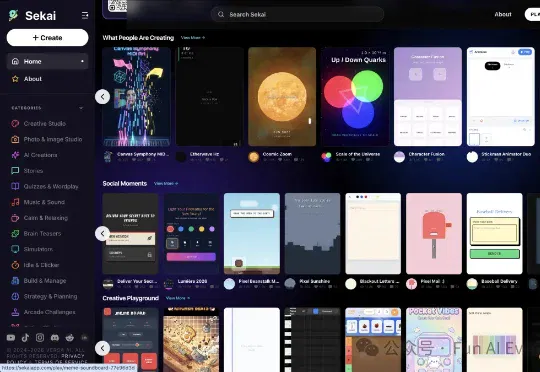Click the Deliver Your Secret title text
This screenshot has height=372, width=540.
(x=137, y=281)
